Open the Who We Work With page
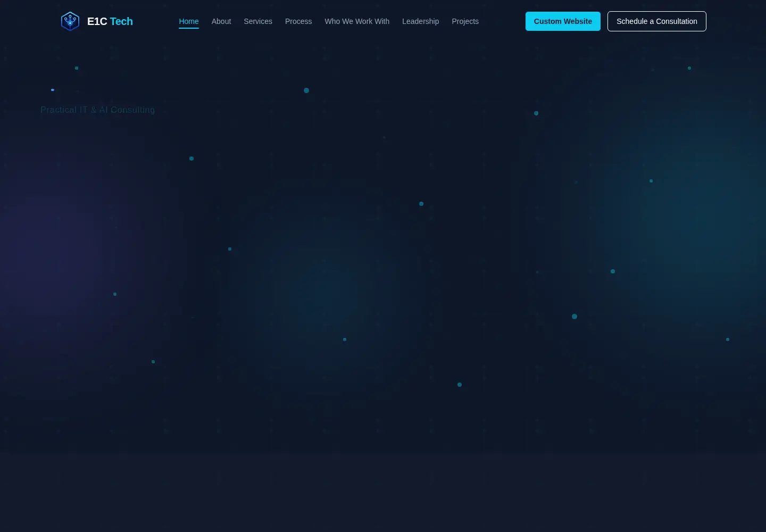 (357, 21)
